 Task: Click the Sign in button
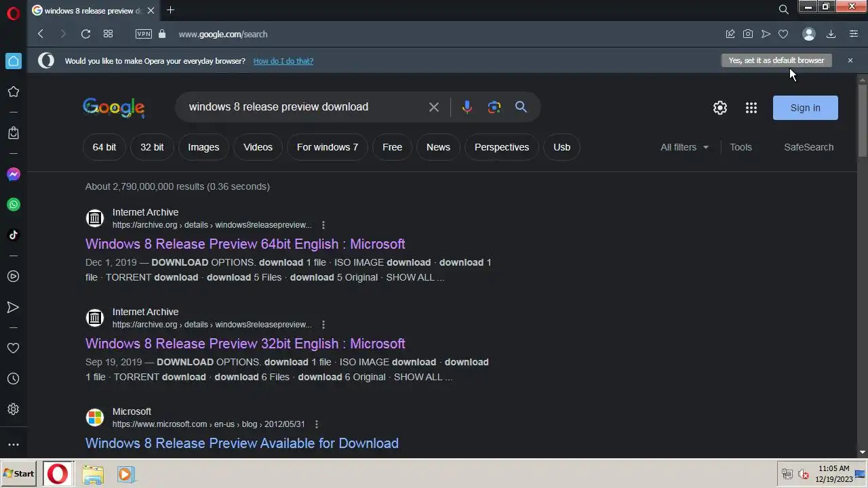[806, 108]
